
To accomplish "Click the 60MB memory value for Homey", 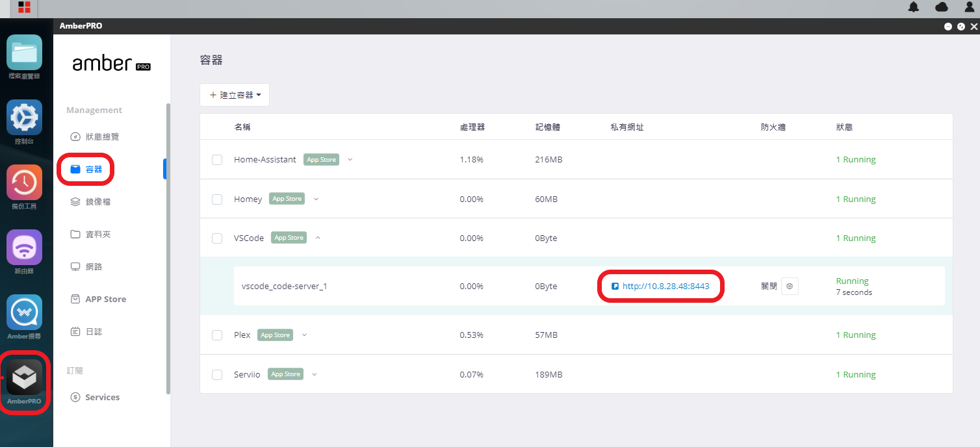I will 547,199.
